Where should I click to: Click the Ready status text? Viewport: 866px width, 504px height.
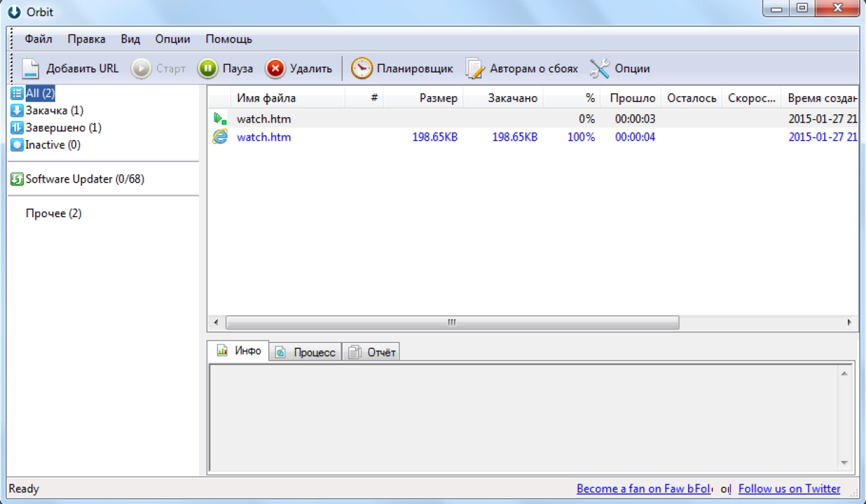(24, 488)
